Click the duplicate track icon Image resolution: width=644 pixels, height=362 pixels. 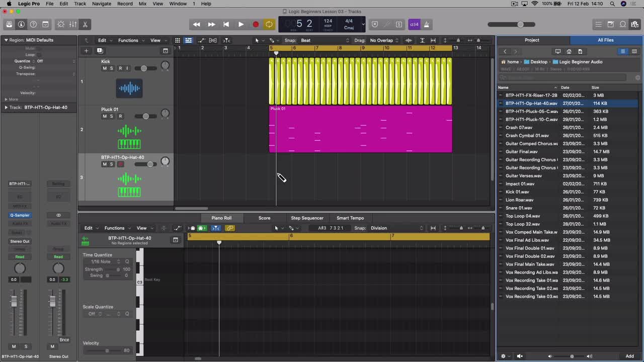(x=100, y=50)
